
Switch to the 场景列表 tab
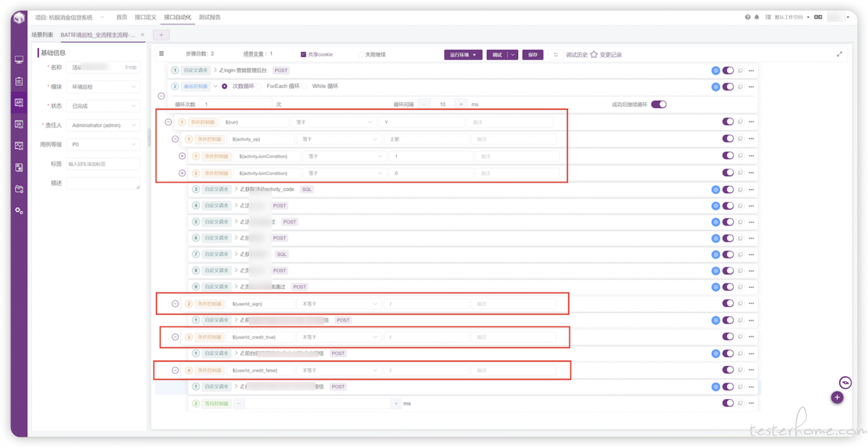pyautogui.click(x=42, y=35)
